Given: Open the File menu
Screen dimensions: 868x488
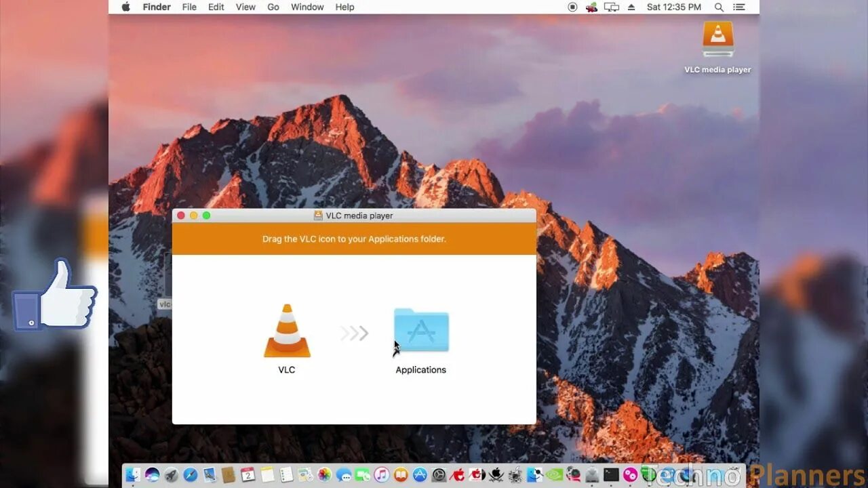Looking at the screenshot, I should [189, 7].
